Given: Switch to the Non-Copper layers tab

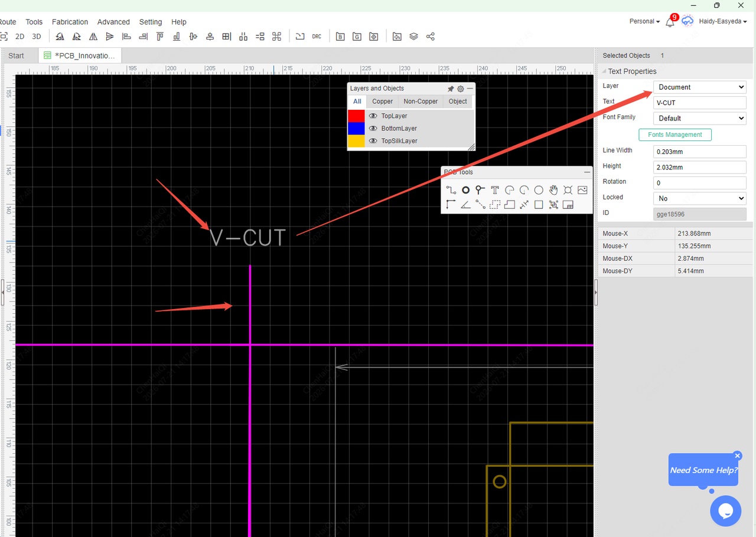Looking at the screenshot, I should pos(421,101).
